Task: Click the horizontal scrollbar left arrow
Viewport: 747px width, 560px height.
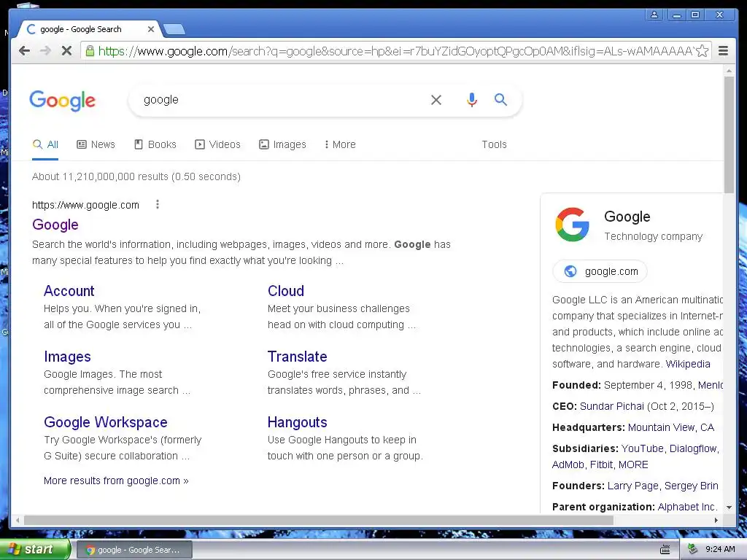Action: pos(18,520)
